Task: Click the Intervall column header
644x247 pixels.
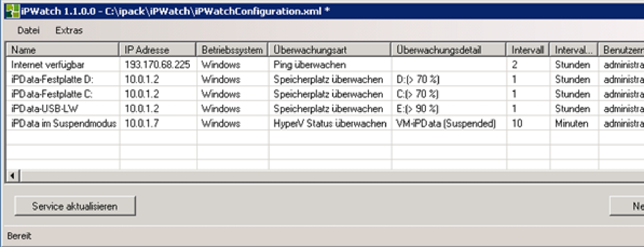Action: (x=528, y=50)
